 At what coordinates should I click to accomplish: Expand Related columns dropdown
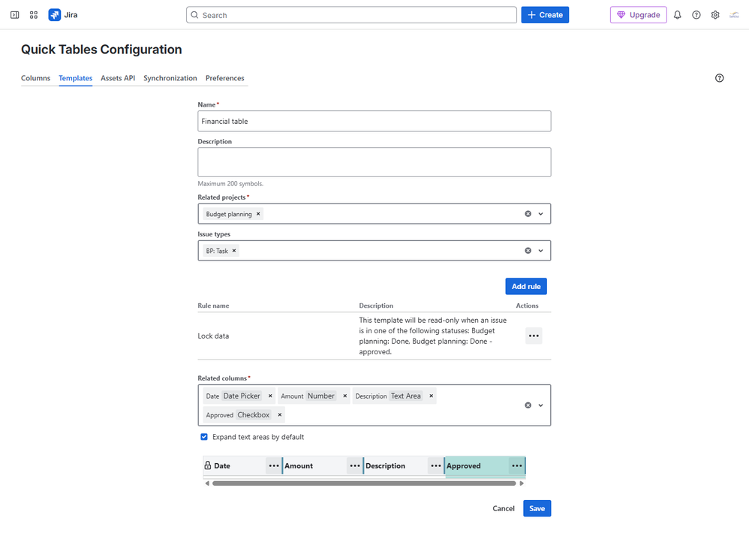click(x=540, y=405)
